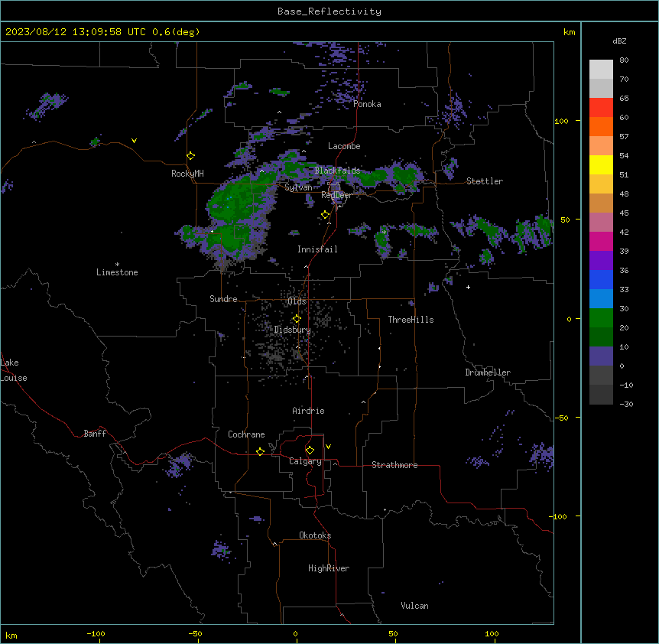Select the slate purple 10-0 dBZ swatch
The image size is (659, 644).
[x=601, y=356]
